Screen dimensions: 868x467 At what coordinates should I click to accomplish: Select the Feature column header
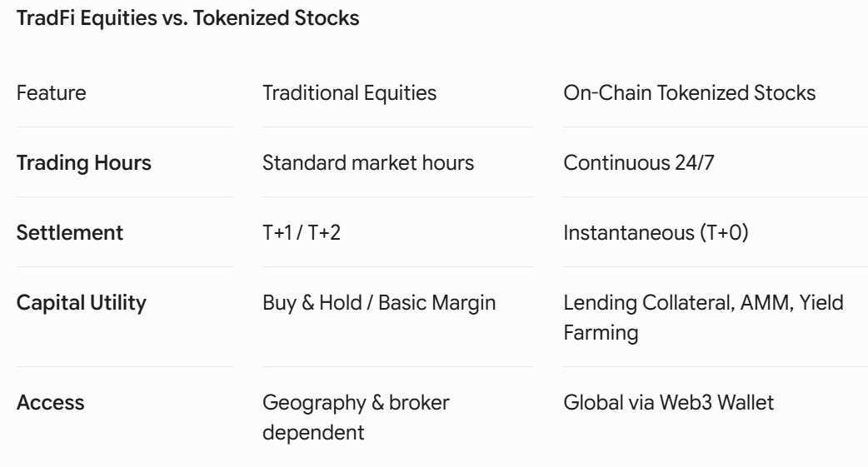pyautogui.click(x=52, y=93)
